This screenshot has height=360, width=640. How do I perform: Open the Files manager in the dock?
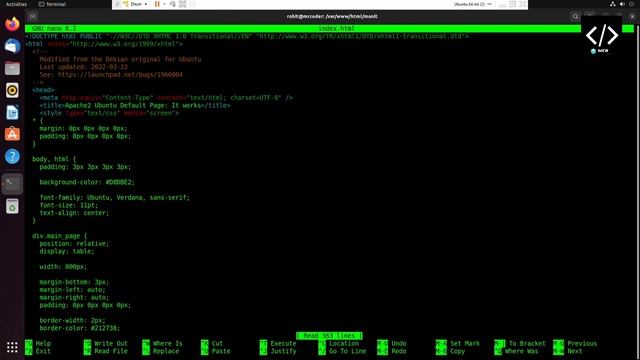point(12,68)
